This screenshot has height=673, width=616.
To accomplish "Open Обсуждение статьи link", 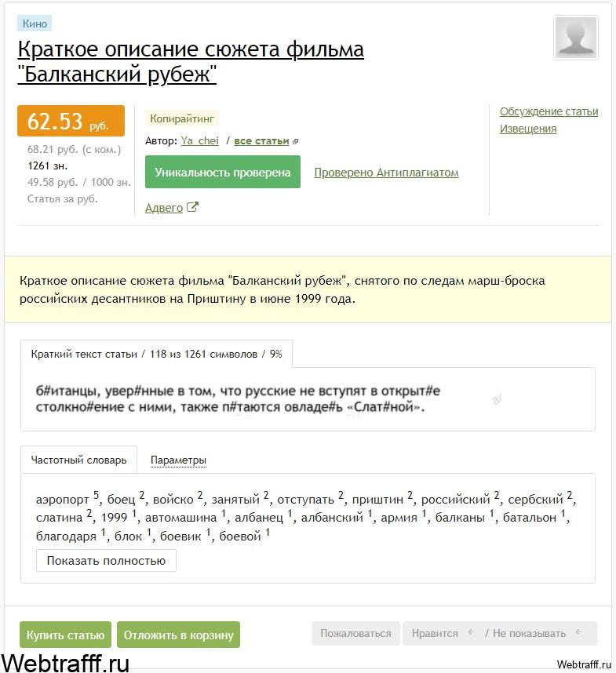I will click(549, 111).
